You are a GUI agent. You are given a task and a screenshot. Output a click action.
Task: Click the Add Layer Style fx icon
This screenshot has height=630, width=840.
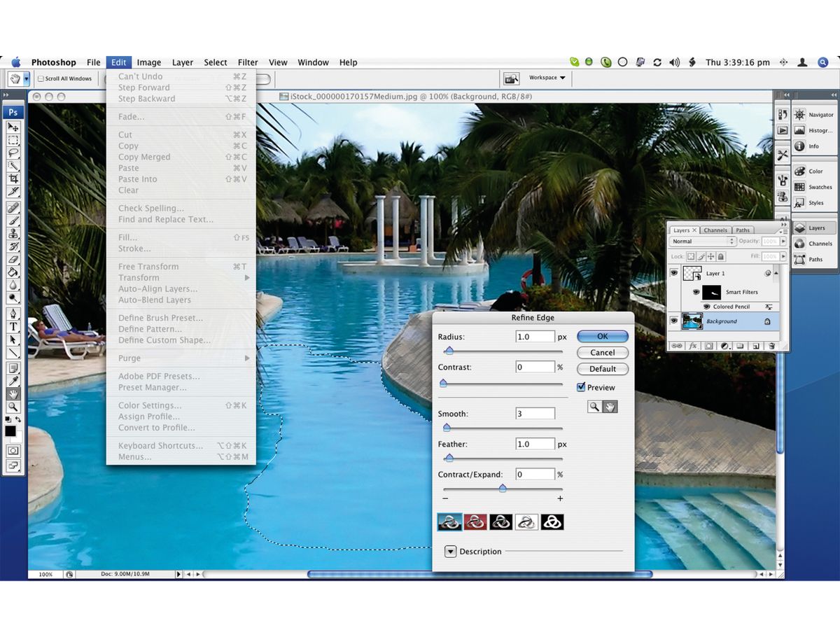[692, 345]
